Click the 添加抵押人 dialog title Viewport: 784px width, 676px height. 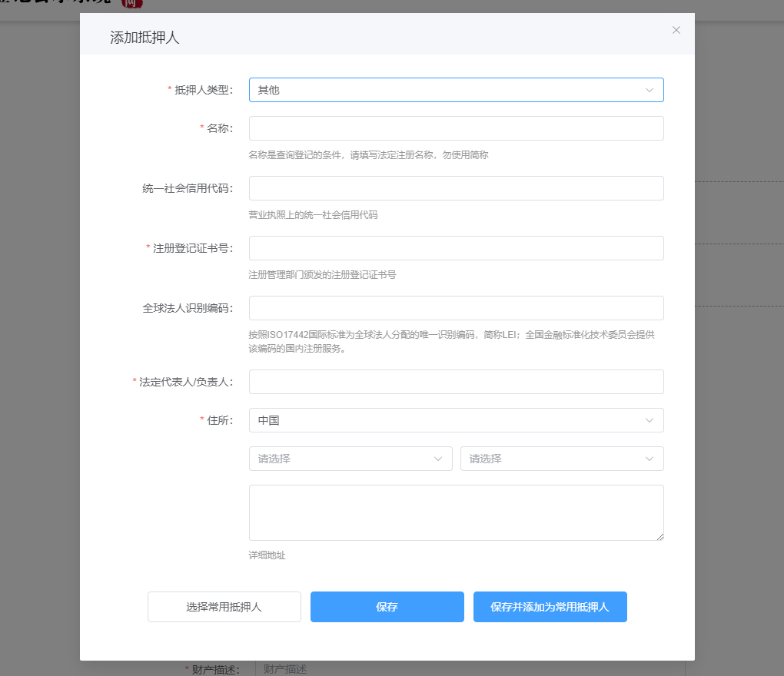pyautogui.click(x=145, y=38)
